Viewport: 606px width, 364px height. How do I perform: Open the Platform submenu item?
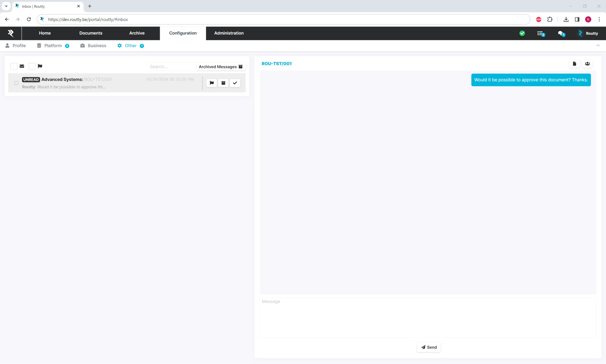coord(53,46)
